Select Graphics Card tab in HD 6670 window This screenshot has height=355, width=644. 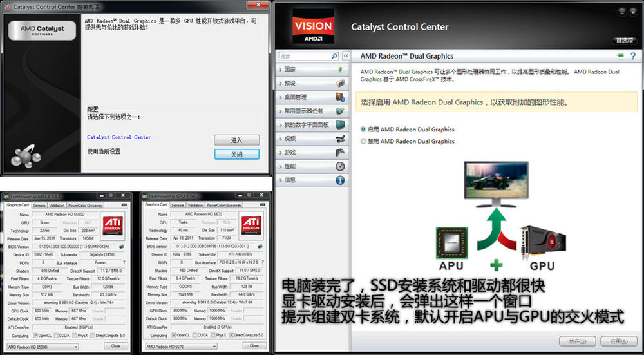156,204
